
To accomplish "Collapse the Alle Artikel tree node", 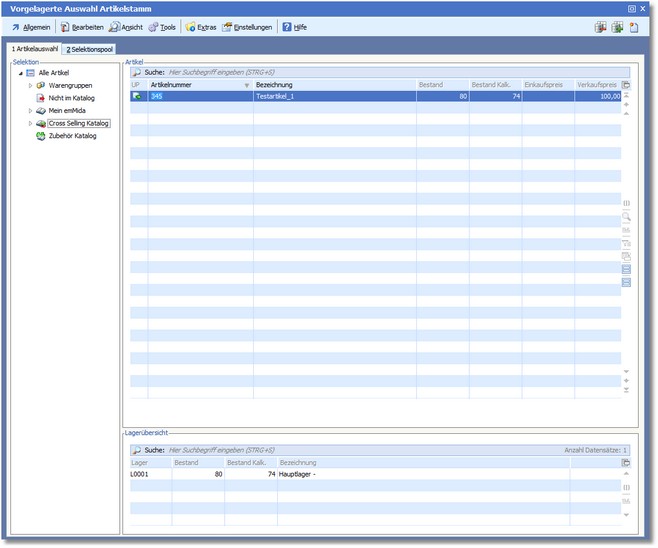I will coord(20,73).
